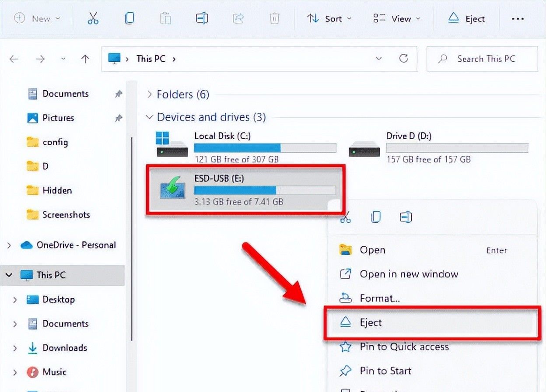Image resolution: width=546 pixels, height=392 pixels.
Task: Expand the Downloads tree node
Action: pyautogui.click(x=15, y=348)
